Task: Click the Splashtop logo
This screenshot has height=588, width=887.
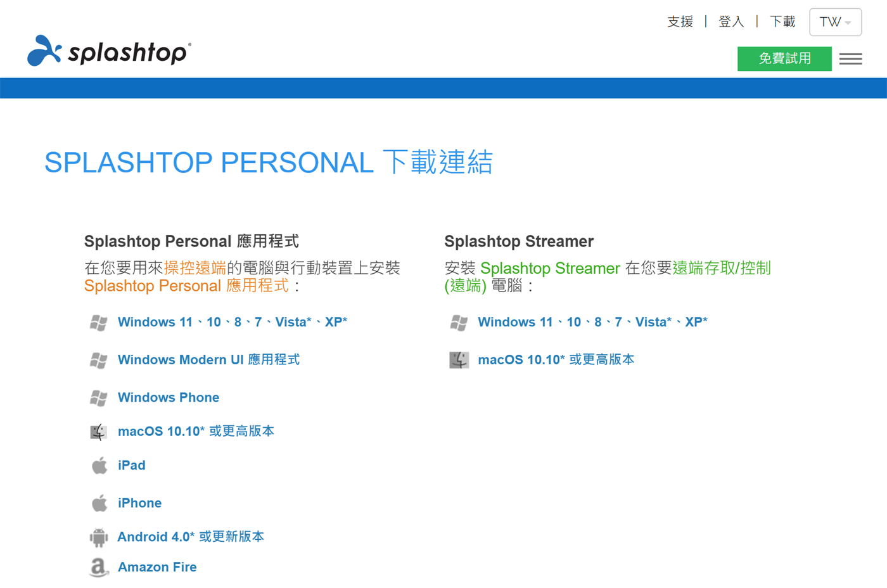Action: (x=109, y=51)
